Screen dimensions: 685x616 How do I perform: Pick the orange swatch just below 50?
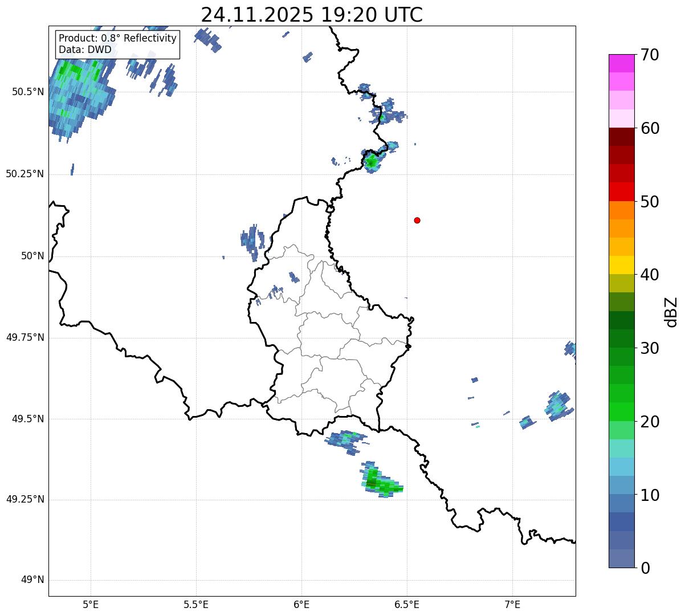(x=621, y=210)
